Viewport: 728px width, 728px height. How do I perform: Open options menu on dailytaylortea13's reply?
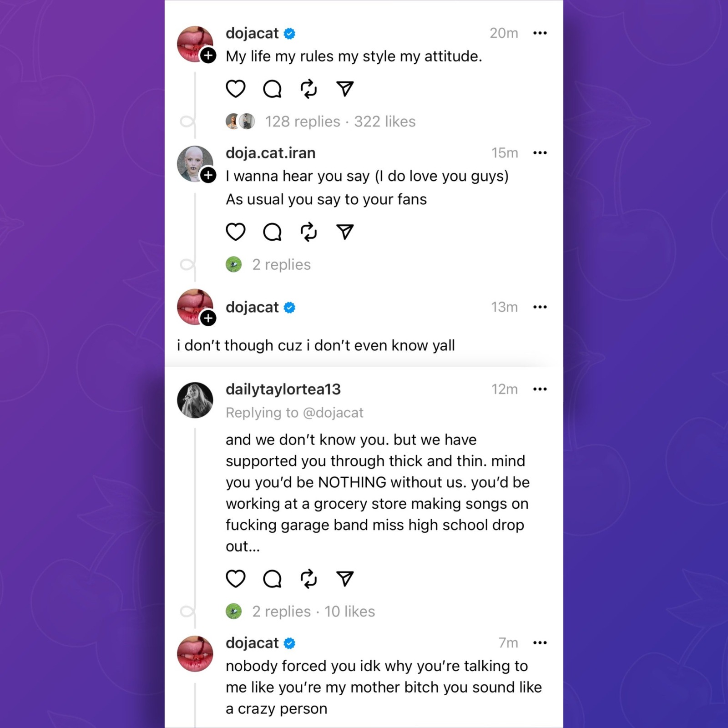tap(540, 389)
